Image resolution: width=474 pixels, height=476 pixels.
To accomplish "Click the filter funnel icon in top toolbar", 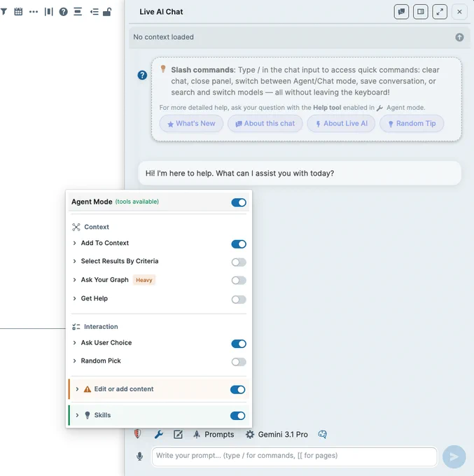I will pyautogui.click(x=4, y=12).
